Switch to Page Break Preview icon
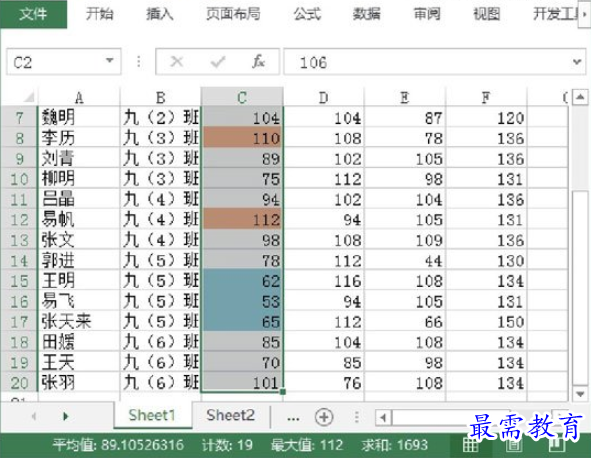The image size is (591, 458). click(x=556, y=445)
